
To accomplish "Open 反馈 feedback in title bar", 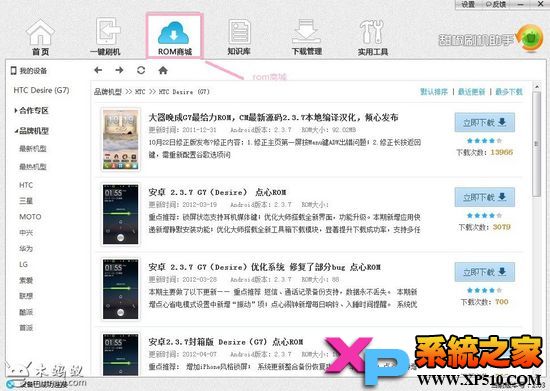I will pyautogui.click(x=496, y=4).
